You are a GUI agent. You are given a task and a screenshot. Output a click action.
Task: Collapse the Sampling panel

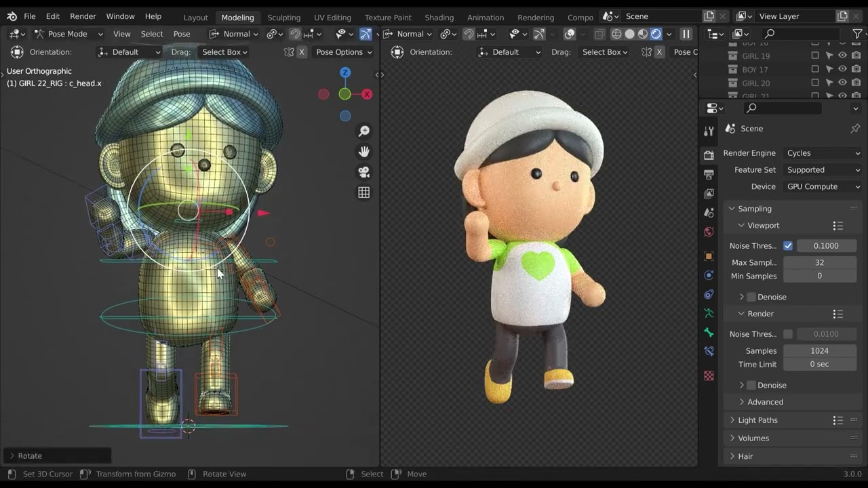point(732,209)
